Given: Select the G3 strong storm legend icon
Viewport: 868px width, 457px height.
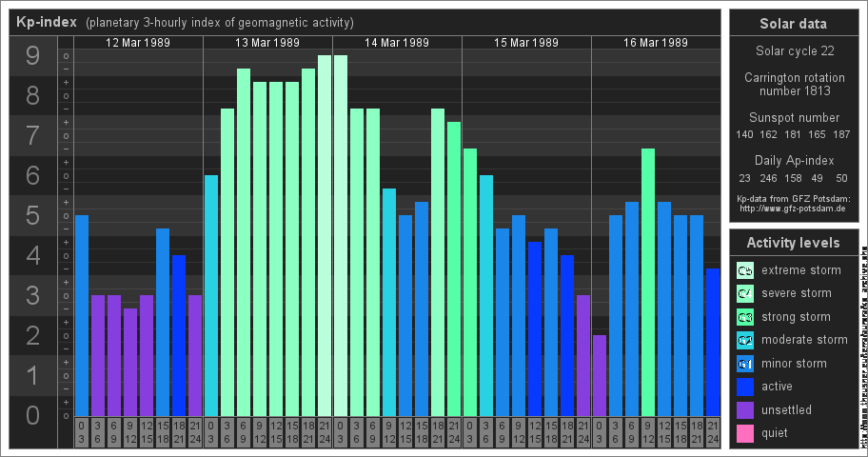Looking at the screenshot, I should point(745,317).
